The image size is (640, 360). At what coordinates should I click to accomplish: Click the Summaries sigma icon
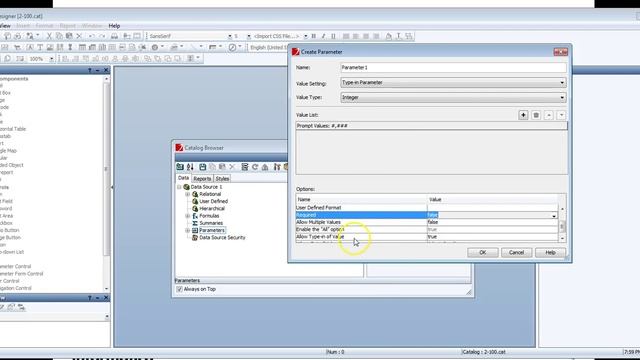pyautogui.click(x=195, y=223)
